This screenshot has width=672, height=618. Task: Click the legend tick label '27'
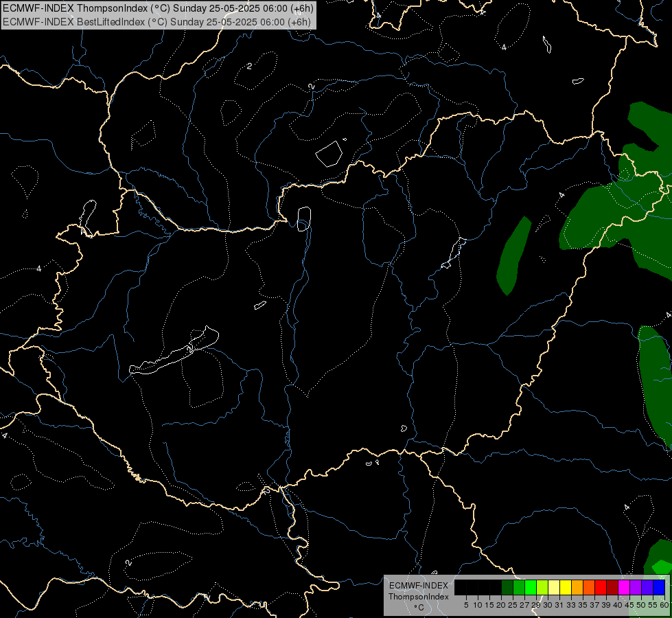524,605
